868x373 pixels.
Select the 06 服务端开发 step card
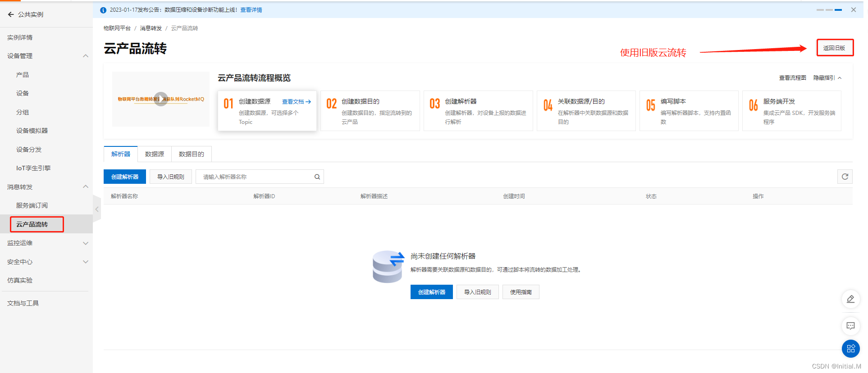click(x=792, y=111)
